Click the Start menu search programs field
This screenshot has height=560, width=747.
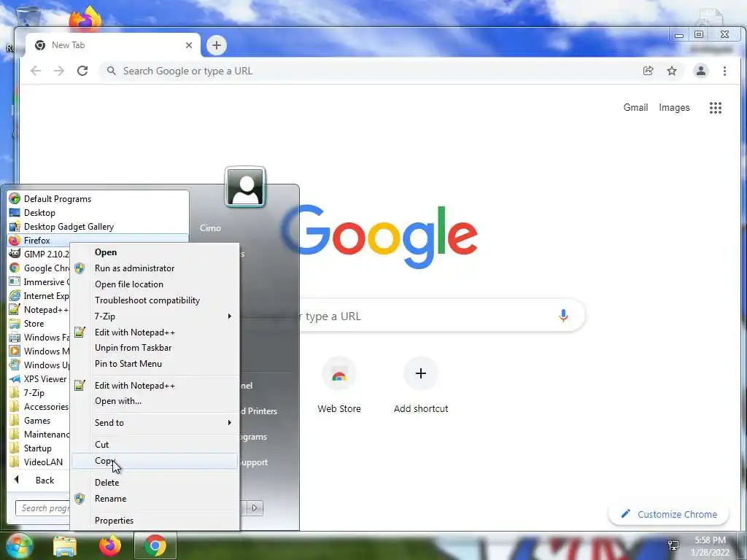43,508
